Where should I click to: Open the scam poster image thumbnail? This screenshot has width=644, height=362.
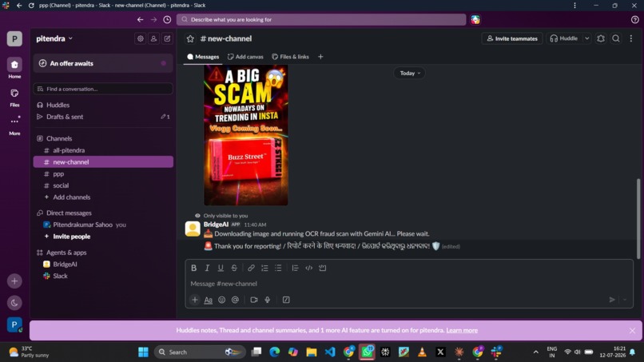pos(245,135)
